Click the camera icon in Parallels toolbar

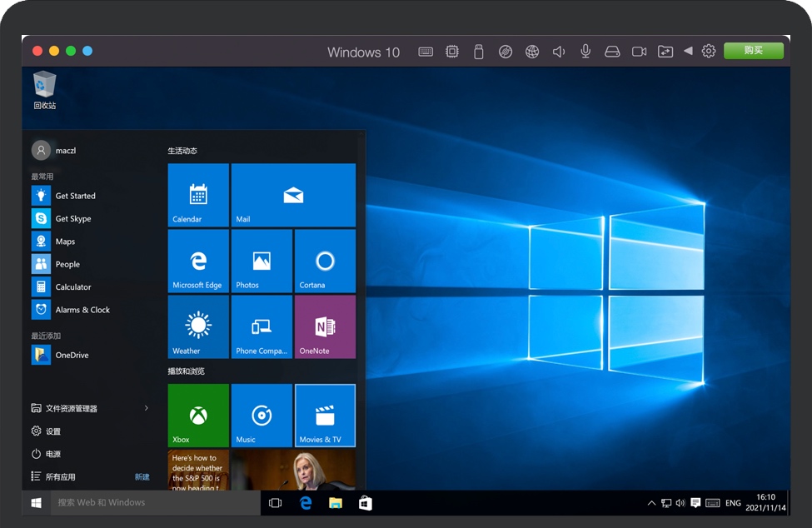[x=639, y=52]
